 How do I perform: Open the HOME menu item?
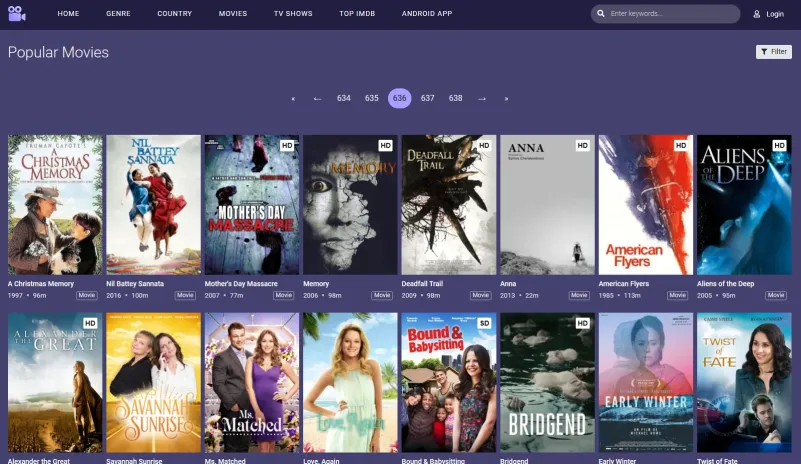pyautogui.click(x=68, y=14)
